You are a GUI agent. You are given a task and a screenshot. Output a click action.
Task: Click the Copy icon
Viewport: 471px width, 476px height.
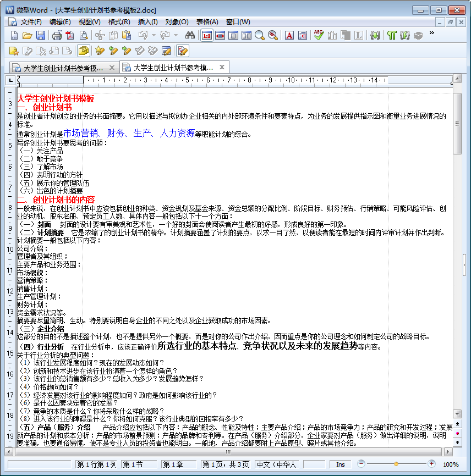tap(113, 36)
